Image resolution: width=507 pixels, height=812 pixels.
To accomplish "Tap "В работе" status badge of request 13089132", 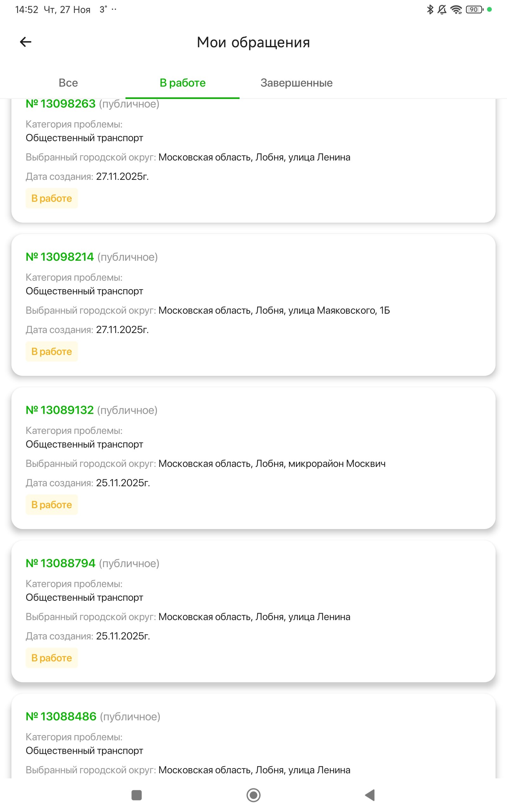I will pyautogui.click(x=52, y=504).
